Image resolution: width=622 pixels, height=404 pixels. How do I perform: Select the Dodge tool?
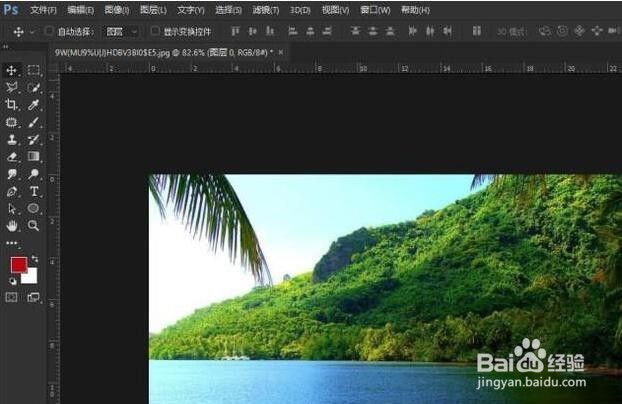33,174
